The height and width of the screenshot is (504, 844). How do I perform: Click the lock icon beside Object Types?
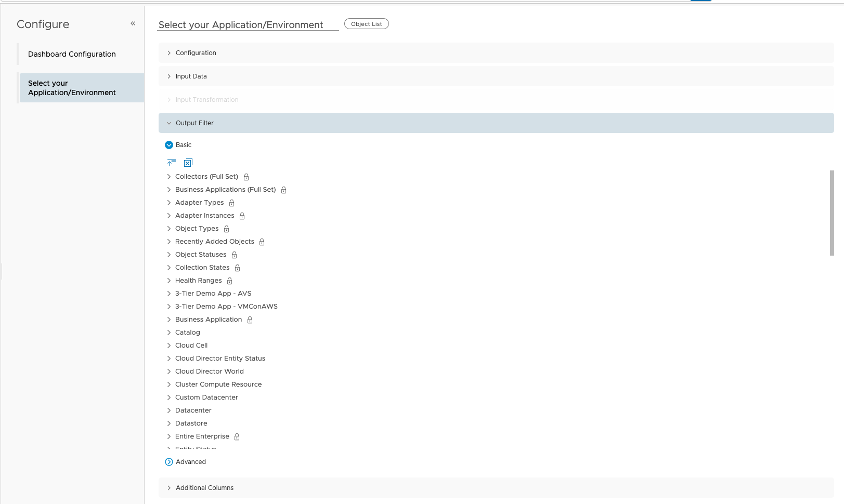[226, 229]
